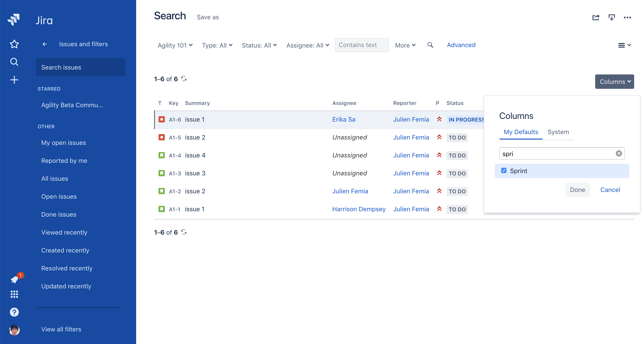Image resolution: width=644 pixels, height=344 pixels.
Task: Select the search icon in sidebar
Action: (14, 62)
